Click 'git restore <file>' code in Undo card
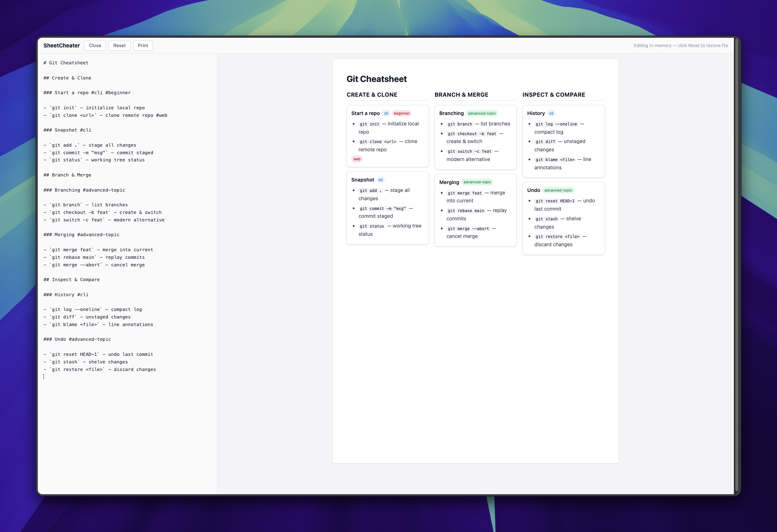Viewport: 777px width, 532px height. 557,237
